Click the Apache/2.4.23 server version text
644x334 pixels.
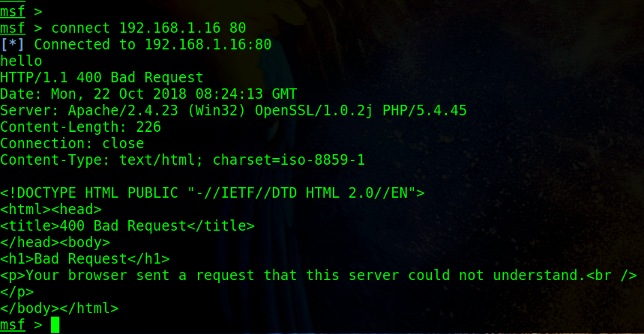point(123,110)
